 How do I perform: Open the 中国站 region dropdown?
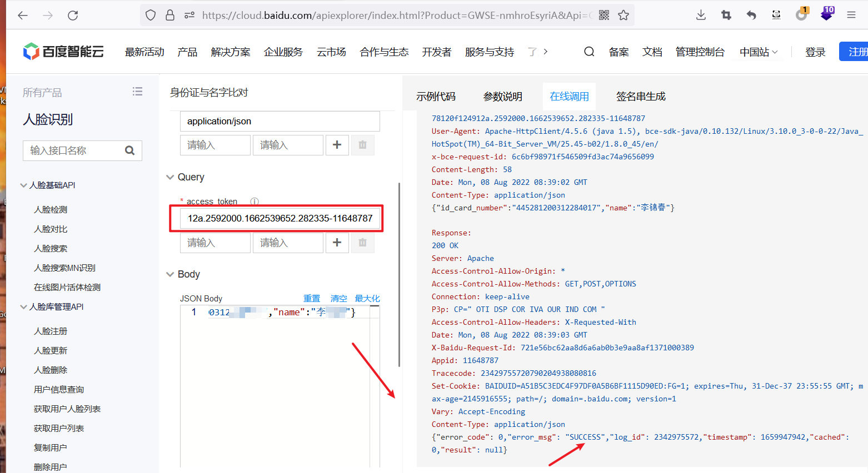click(x=759, y=52)
